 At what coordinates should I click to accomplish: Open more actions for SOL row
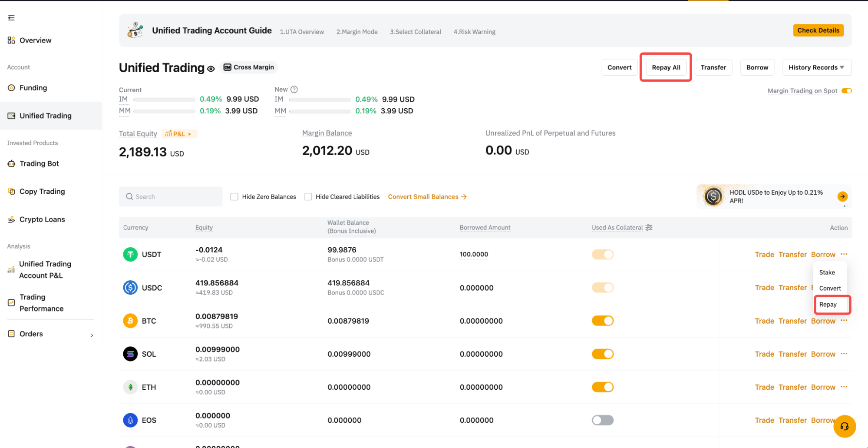click(844, 354)
